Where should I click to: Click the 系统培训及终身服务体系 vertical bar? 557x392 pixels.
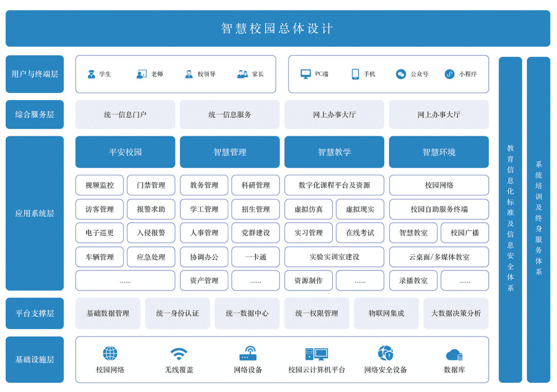pyautogui.click(x=539, y=219)
